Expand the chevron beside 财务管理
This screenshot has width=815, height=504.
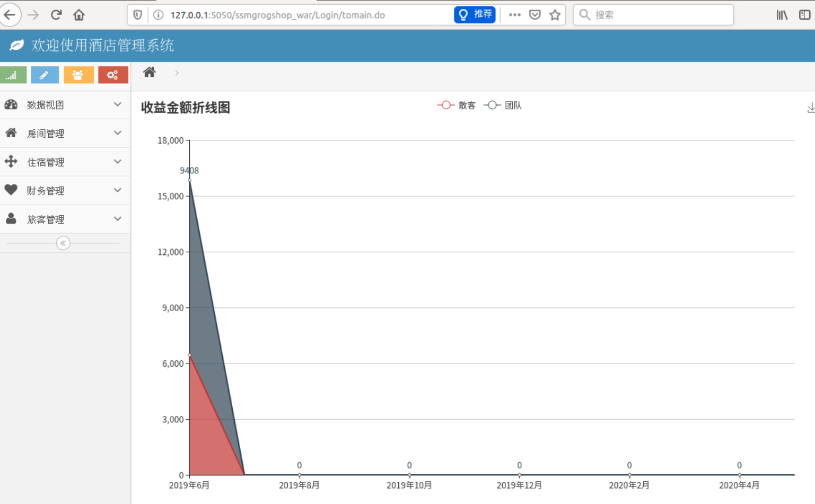(118, 190)
